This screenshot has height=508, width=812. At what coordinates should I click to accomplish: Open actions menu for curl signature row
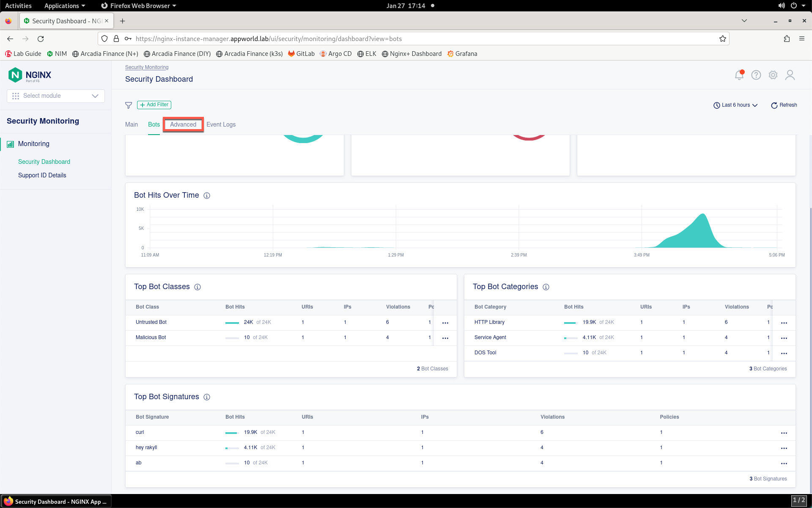point(784,433)
